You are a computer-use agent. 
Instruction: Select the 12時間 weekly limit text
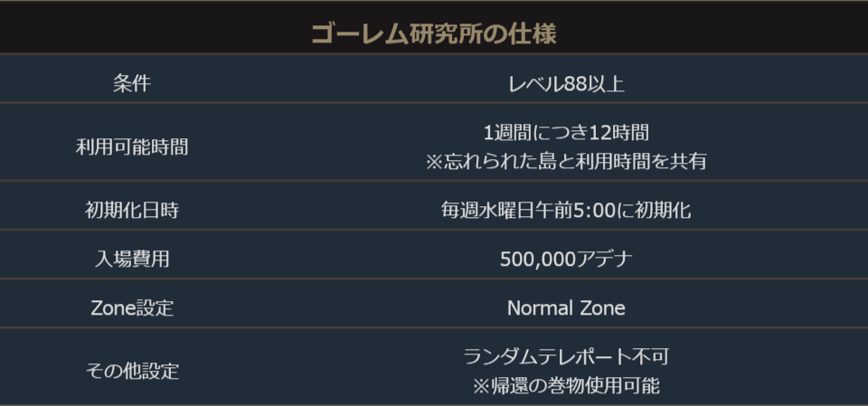pyautogui.click(x=619, y=133)
